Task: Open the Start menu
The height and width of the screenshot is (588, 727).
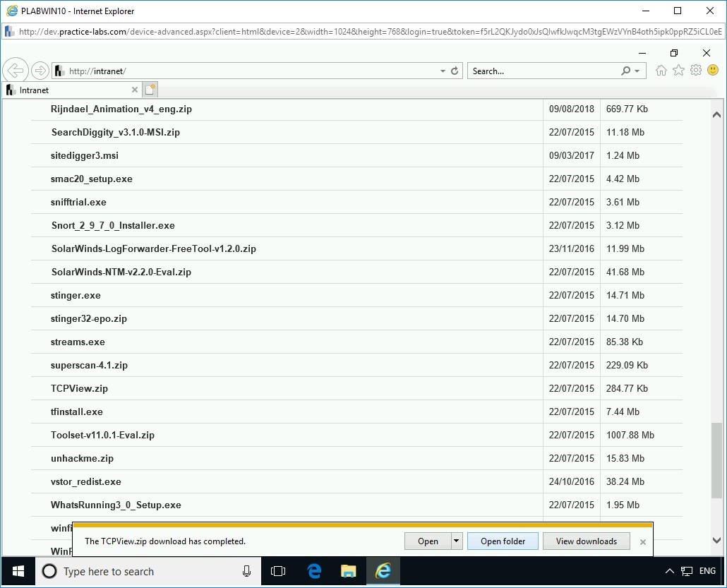Action: point(17,571)
